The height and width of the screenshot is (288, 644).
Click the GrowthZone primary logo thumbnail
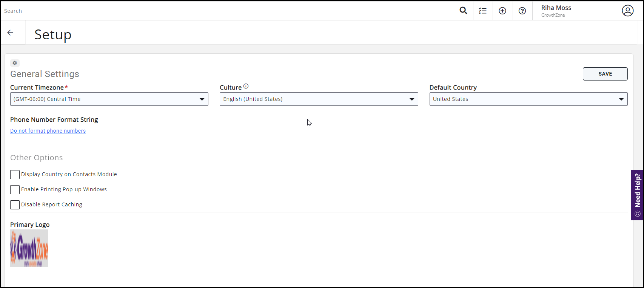[x=29, y=248]
